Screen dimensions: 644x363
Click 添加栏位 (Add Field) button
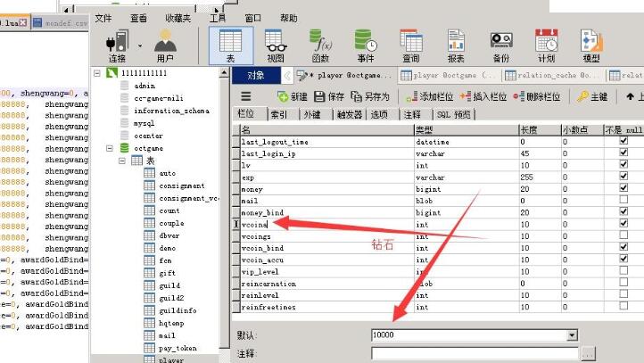(430, 96)
